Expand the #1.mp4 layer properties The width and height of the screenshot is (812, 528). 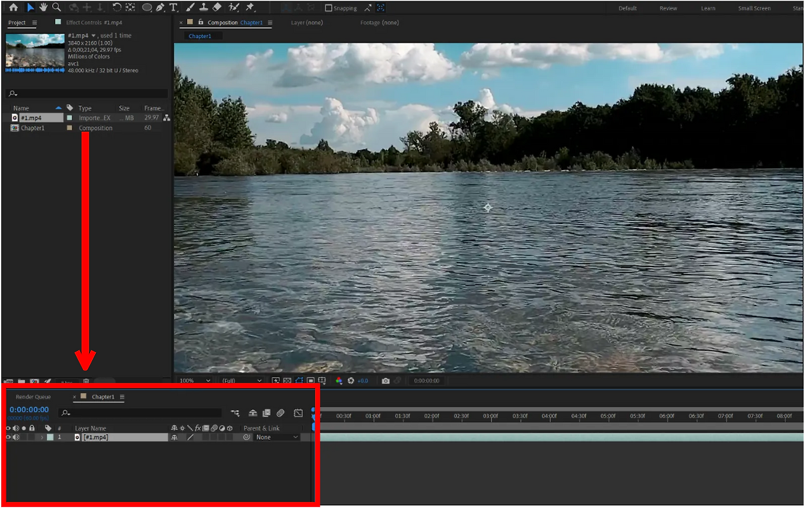(x=42, y=437)
